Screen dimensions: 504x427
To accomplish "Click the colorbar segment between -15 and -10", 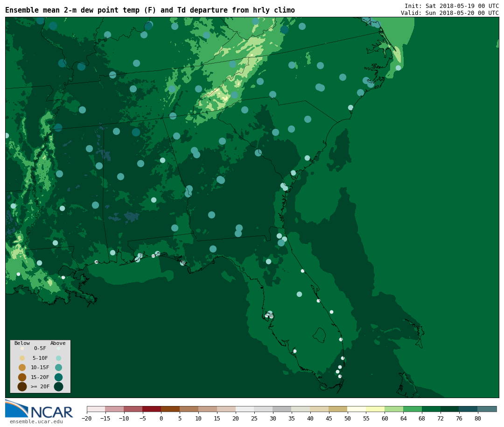I will click(115, 409).
